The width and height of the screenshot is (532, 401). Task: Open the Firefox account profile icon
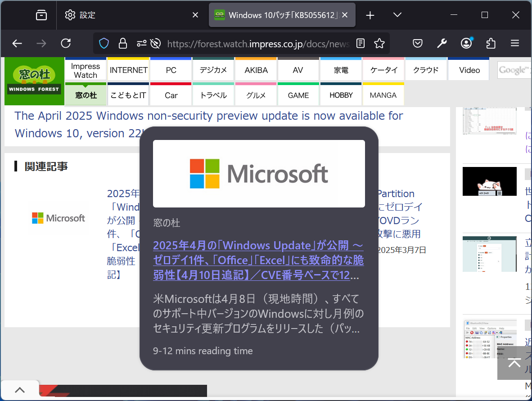coord(466,43)
